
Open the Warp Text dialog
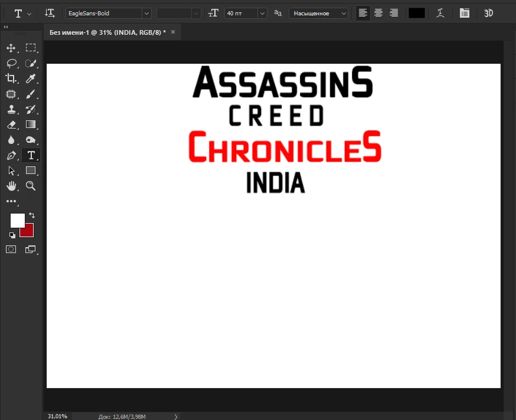coord(440,12)
